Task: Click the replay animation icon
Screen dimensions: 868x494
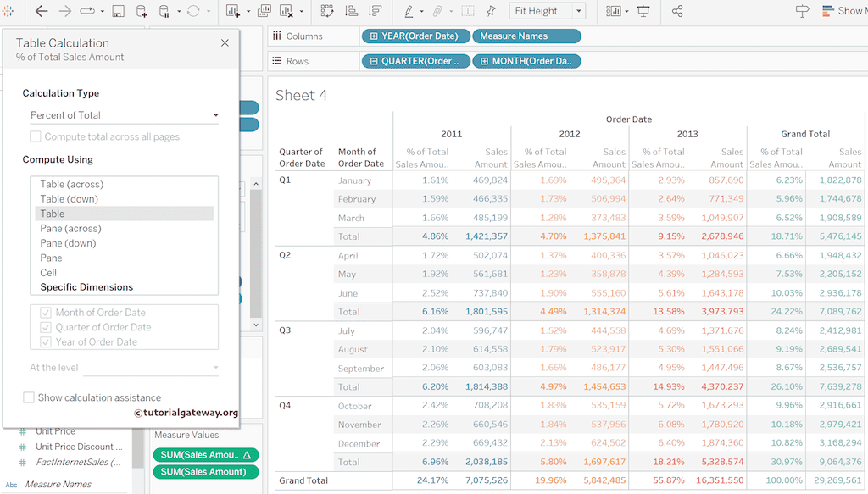Action: (87, 11)
